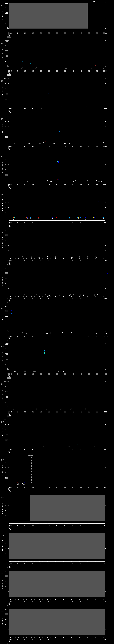This screenshot has height=644, width=114.
Task: Click the 17:01:00 start time label
Action: tap(9, 412)
